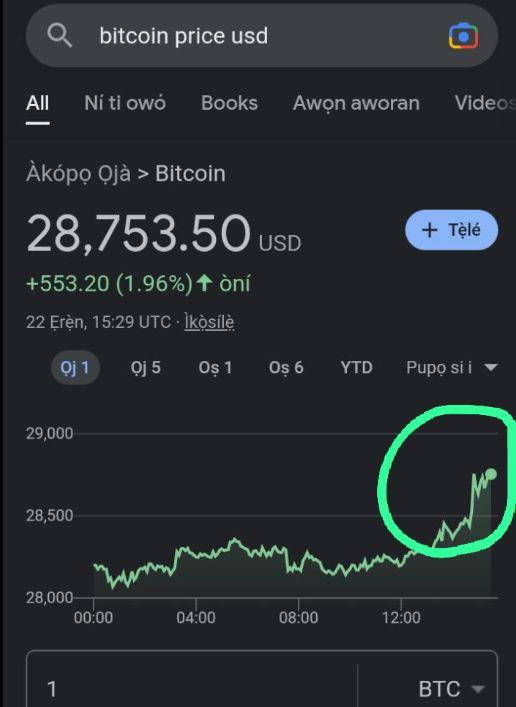Image resolution: width=516 pixels, height=707 pixels.
Task: Click the bitcoin price usd search field
Action: [262, 36]
